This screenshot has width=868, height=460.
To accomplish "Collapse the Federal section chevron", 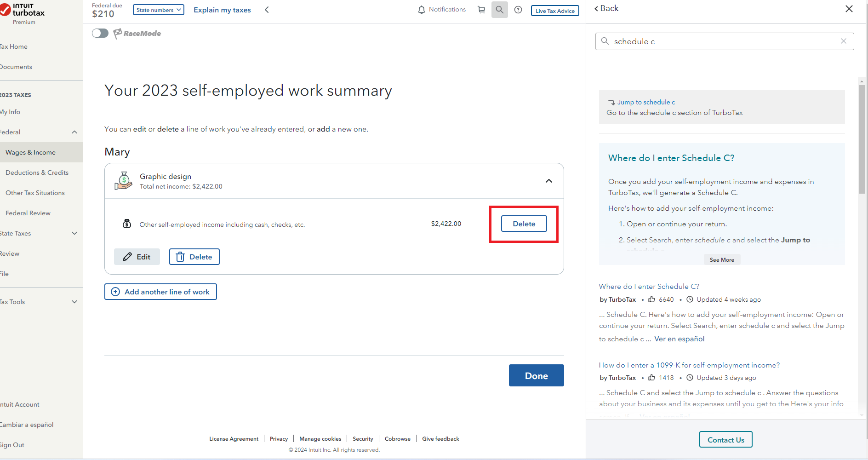I will (x=74, y=132).
